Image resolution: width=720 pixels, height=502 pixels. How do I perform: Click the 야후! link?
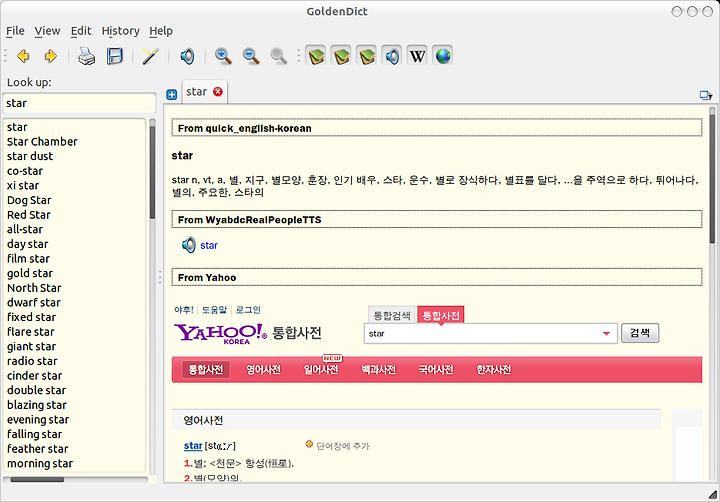184,310
